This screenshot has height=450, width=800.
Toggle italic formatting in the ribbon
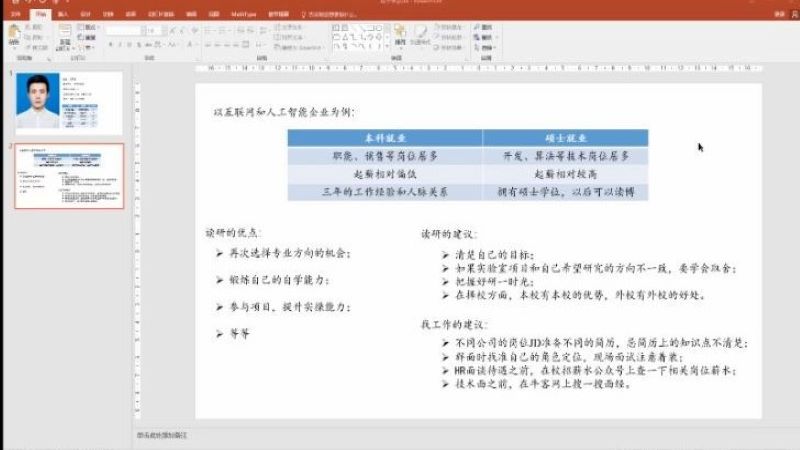[117, 45]
